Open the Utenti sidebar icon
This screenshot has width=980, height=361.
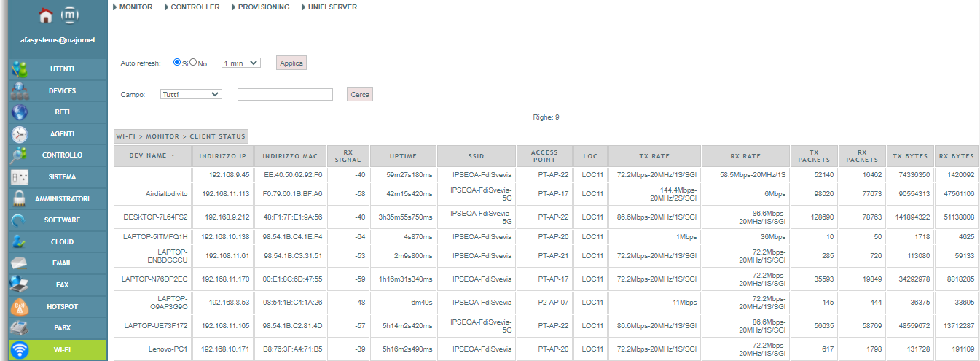20,69
